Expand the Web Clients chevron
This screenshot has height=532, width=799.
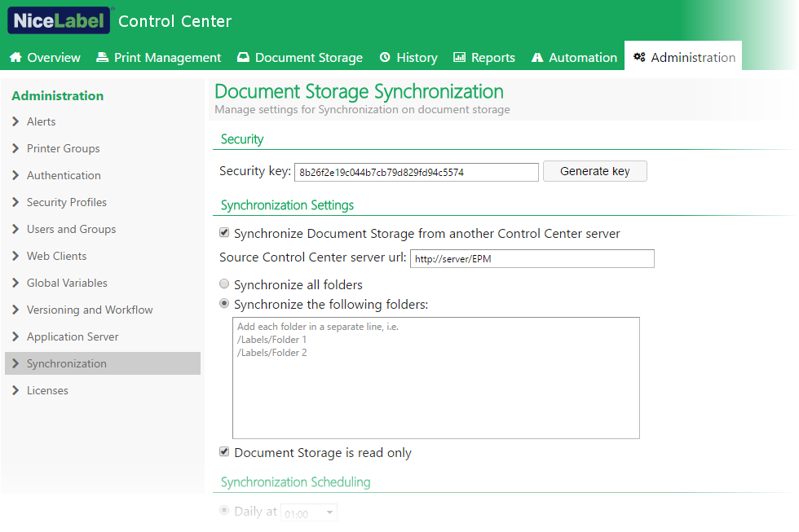click(15, 256)
